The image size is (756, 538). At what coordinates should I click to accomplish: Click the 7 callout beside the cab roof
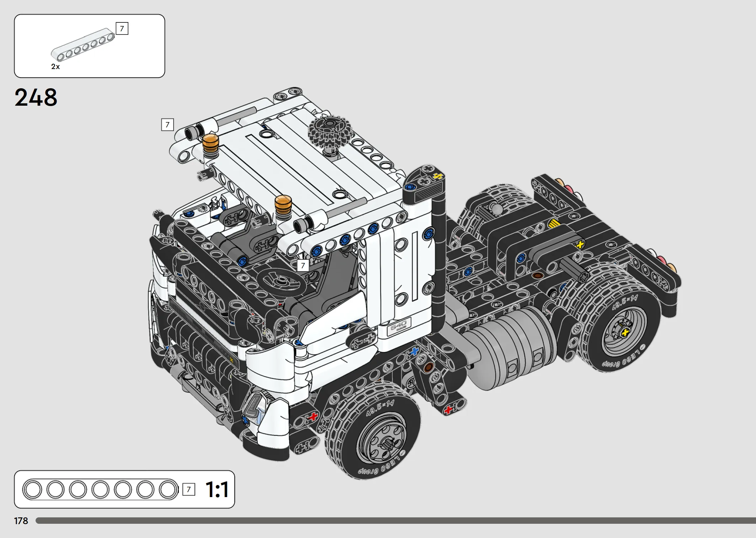tap(167, 125)
